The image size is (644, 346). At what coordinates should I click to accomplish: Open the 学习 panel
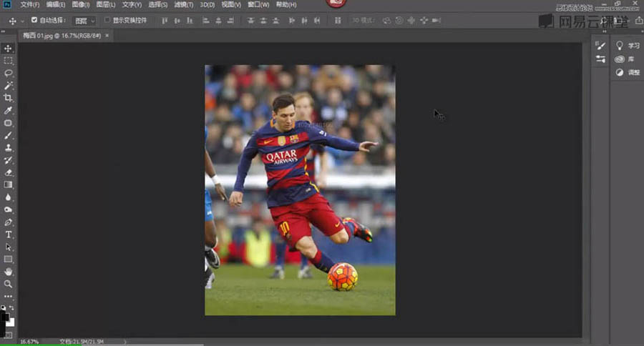628,46
